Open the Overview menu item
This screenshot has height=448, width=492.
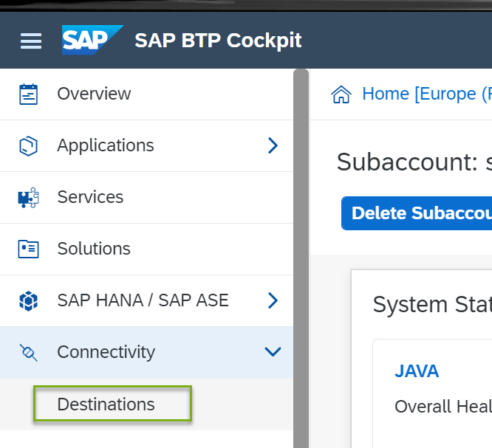[x=146, y=94]
